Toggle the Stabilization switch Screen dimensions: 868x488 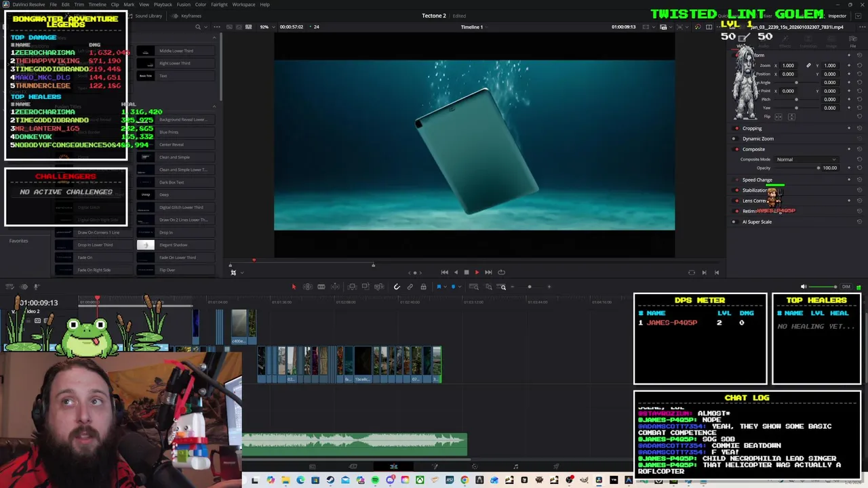point(736,190)
